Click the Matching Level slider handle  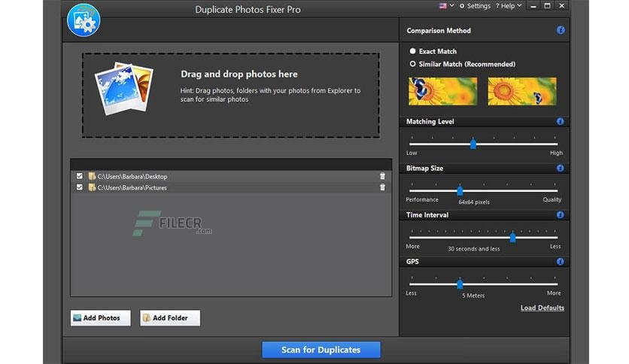click(x=473, y=144)
